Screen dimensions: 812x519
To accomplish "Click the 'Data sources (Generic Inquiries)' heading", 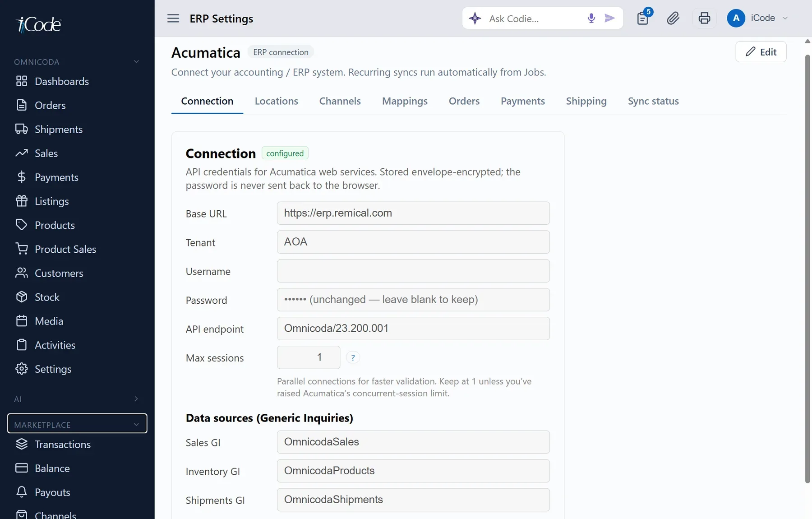I will [269, 418].
